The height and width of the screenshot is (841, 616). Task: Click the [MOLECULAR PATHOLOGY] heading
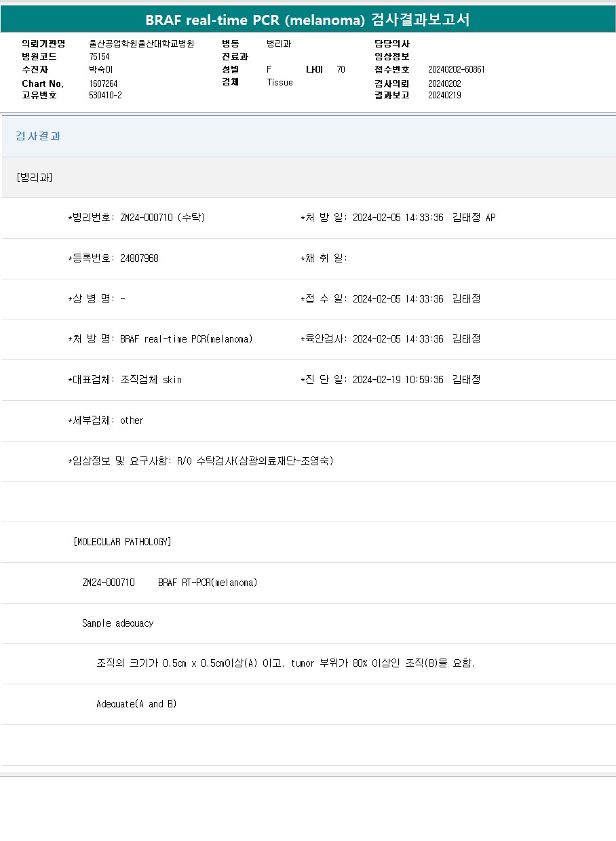122,542
